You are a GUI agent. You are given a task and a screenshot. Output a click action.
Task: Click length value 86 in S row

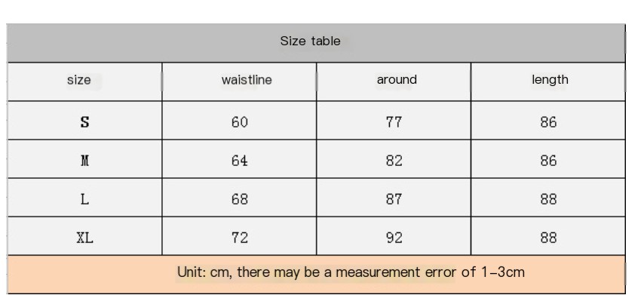(549, 122)
